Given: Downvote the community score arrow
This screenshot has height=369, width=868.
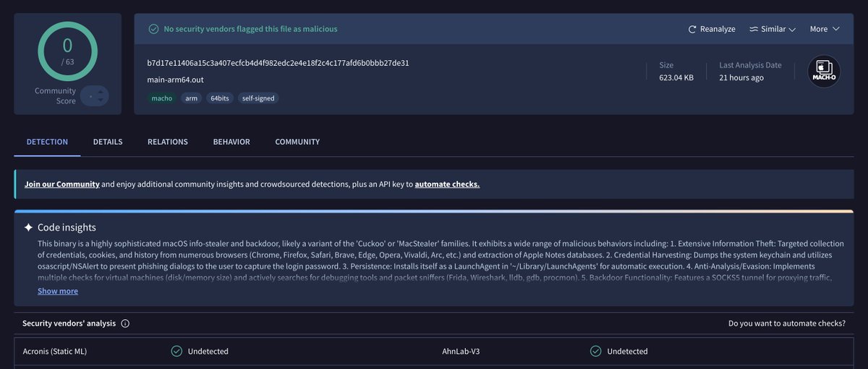Looking at the screenshot, I should (x=100, y=101).
